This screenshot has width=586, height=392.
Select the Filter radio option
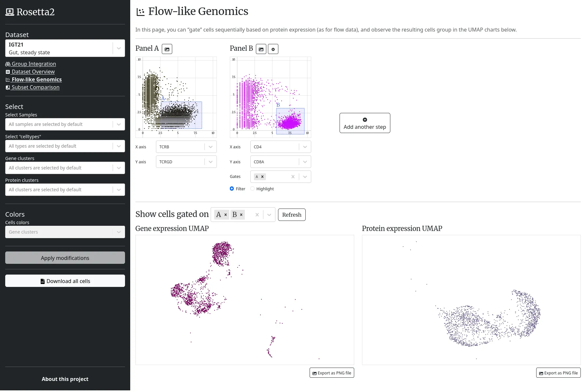pos(232,189)
